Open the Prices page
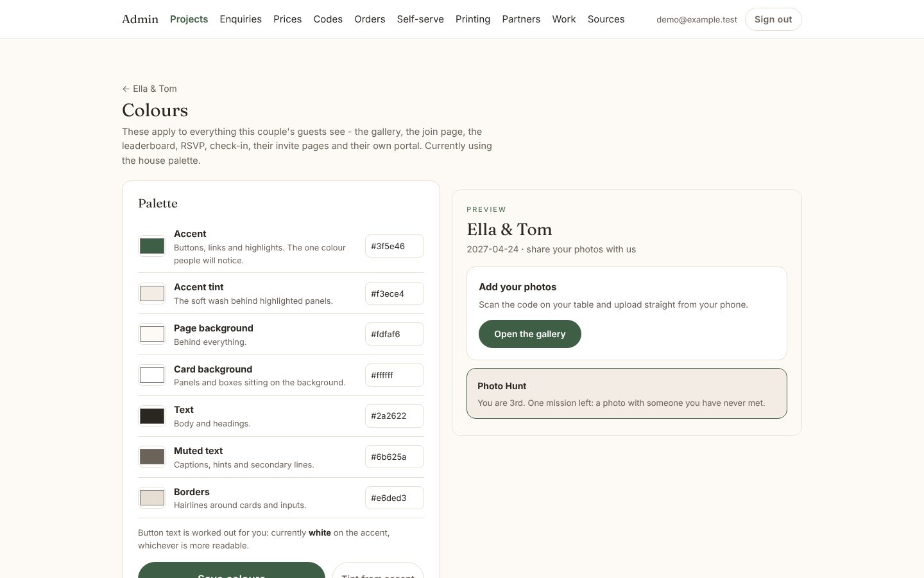The height and width of the screenshot is (578, 924). pyautogui.click(x=287, y=19)
